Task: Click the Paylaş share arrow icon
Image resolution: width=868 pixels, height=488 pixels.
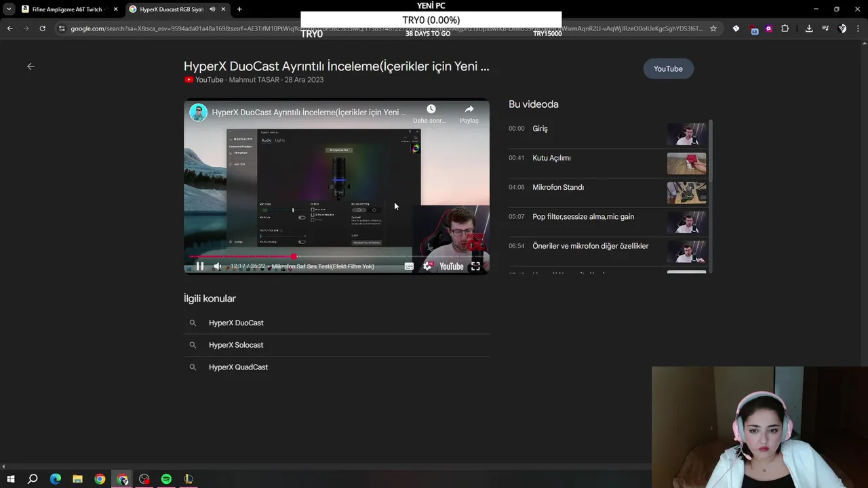Action: (469, 109)
